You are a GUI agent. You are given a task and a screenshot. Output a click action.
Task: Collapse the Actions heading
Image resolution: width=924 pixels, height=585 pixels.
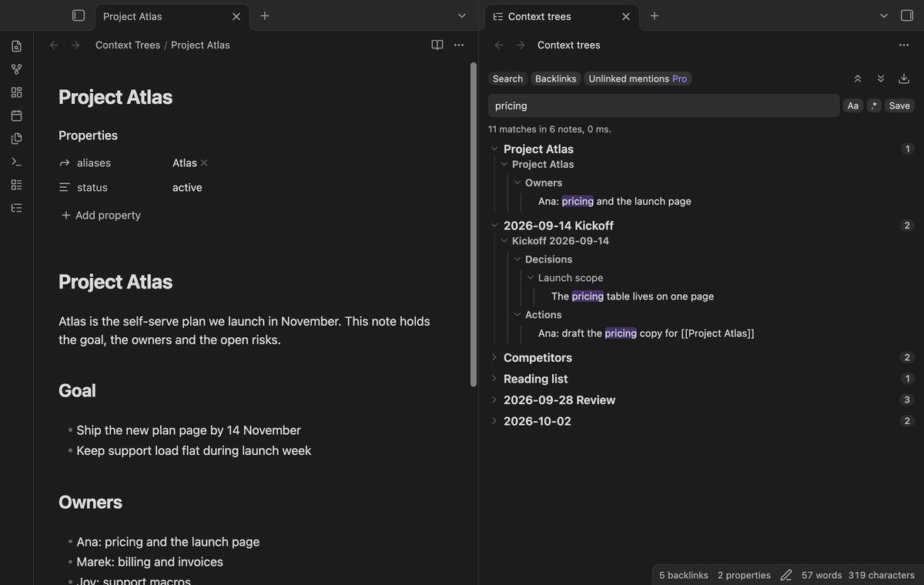point(517,315)
